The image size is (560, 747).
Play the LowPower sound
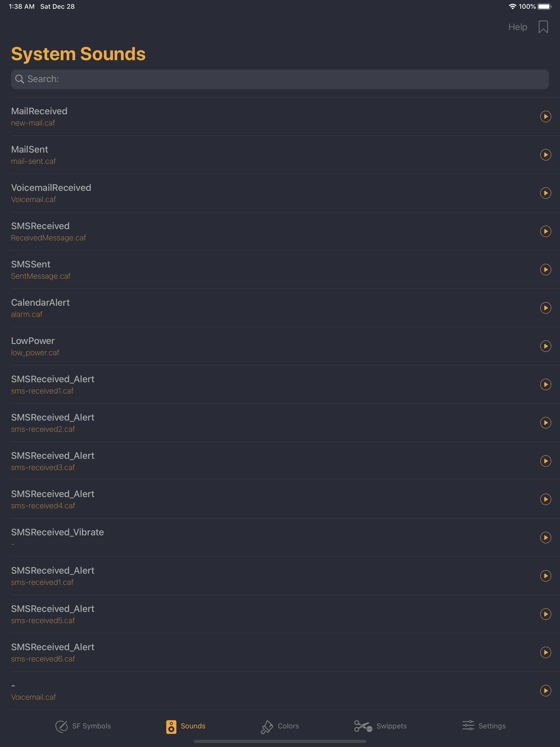pos(546,346)
